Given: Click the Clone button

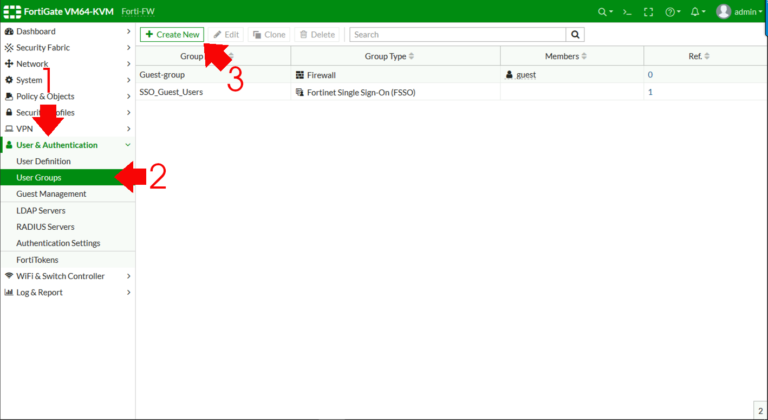Looking at the screenshot, I should [x=269, y=34].
